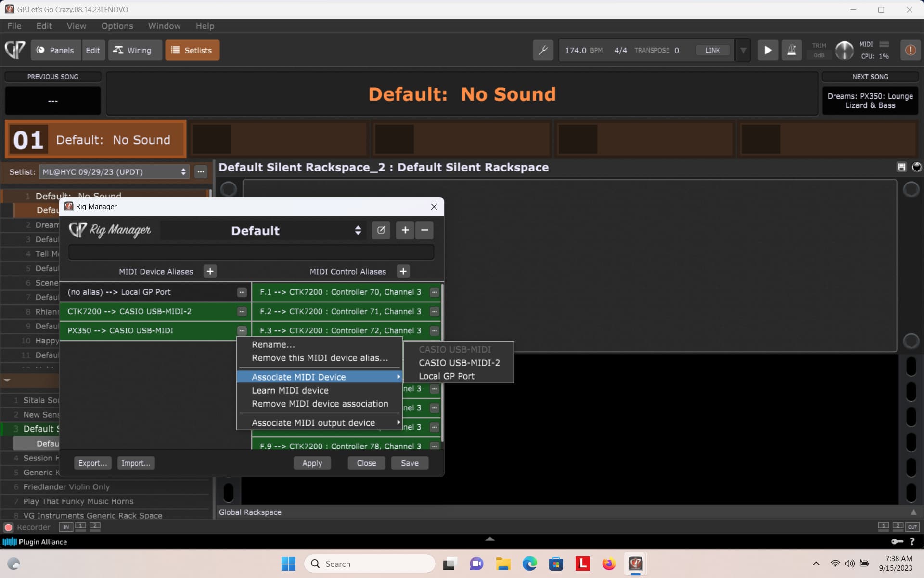924x578 pixels.
Task: Toggle Ableton LINK sync
Action: [713, 50]
